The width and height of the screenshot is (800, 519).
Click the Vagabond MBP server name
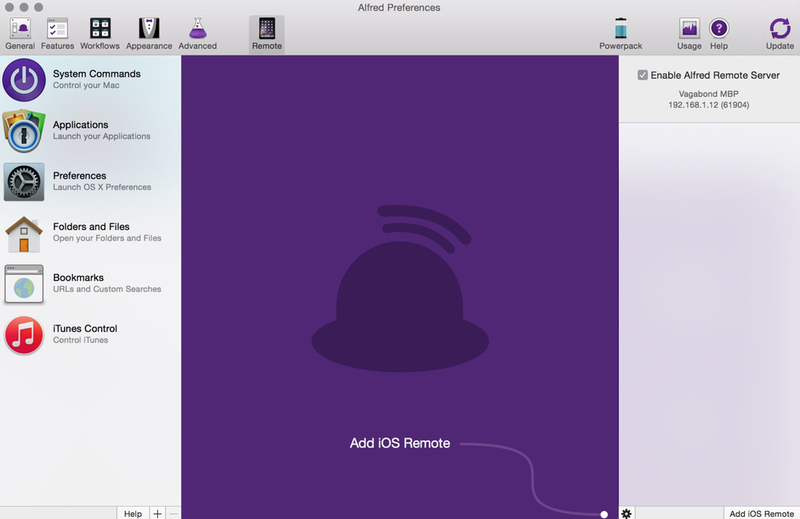[x=709, y=94]
